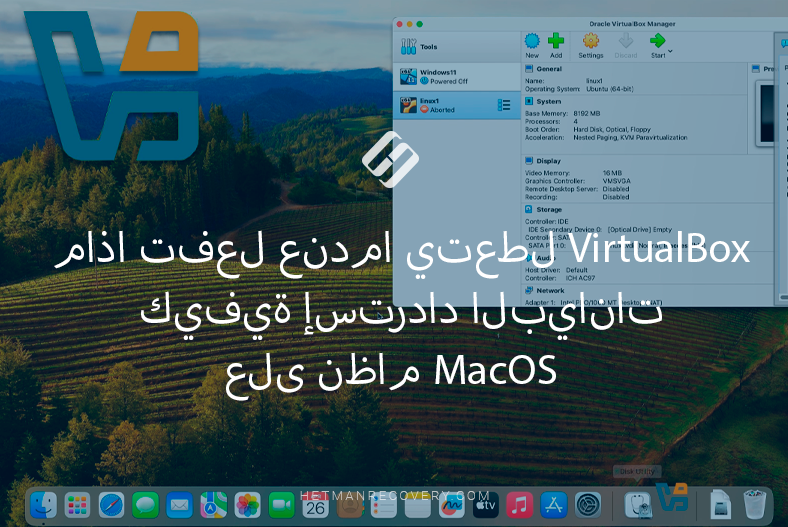Open App Store from the dock
Screen dimensions: 788x527
tap(554, 505)
